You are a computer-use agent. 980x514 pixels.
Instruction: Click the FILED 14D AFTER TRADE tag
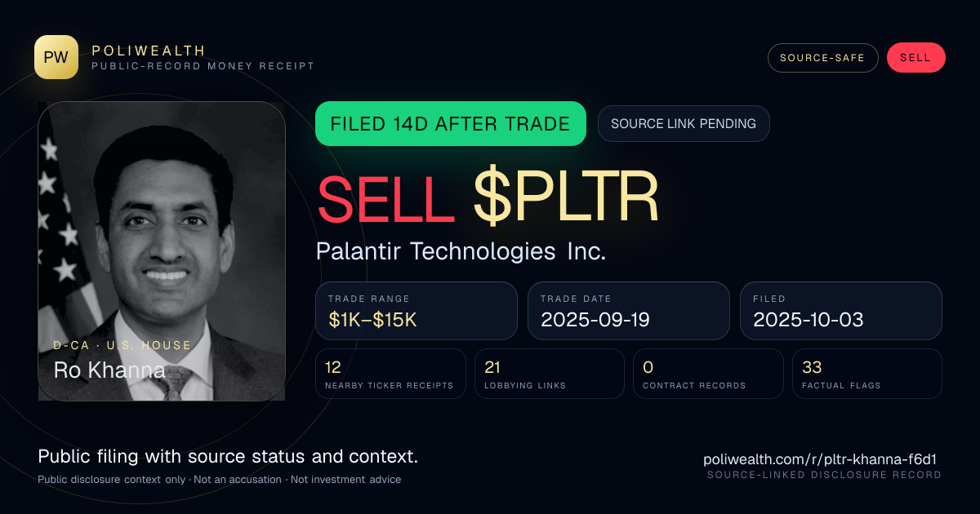(451, 124)
